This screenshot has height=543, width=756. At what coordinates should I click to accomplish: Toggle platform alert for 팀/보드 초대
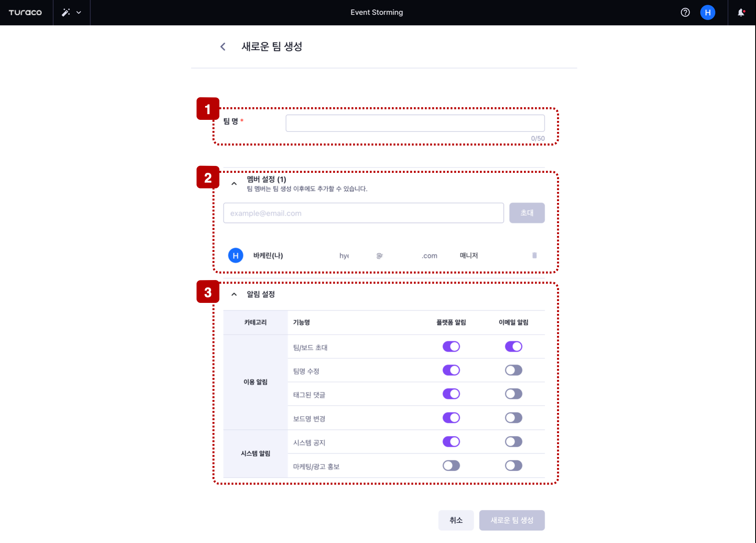(x=451, y=347)
